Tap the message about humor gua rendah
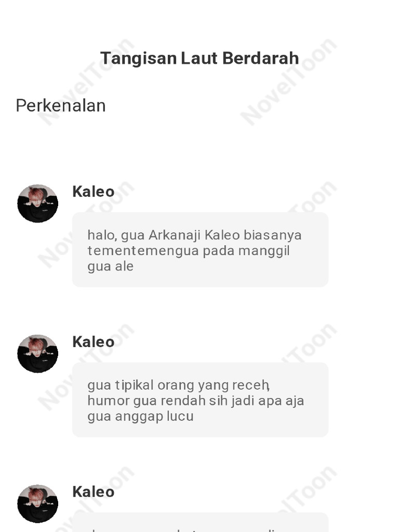Image resolution: width=399 pixels, height=532 pixels. (x=200, y=400)
